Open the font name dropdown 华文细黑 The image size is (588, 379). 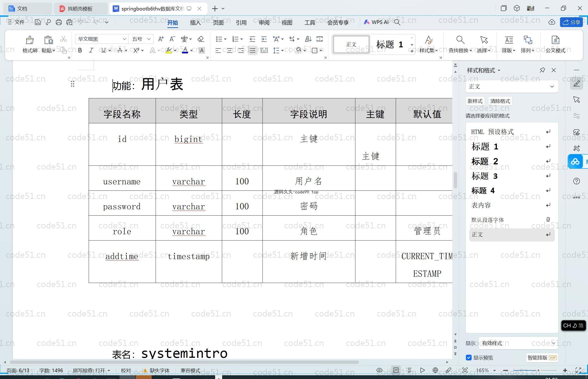[124, 39]
